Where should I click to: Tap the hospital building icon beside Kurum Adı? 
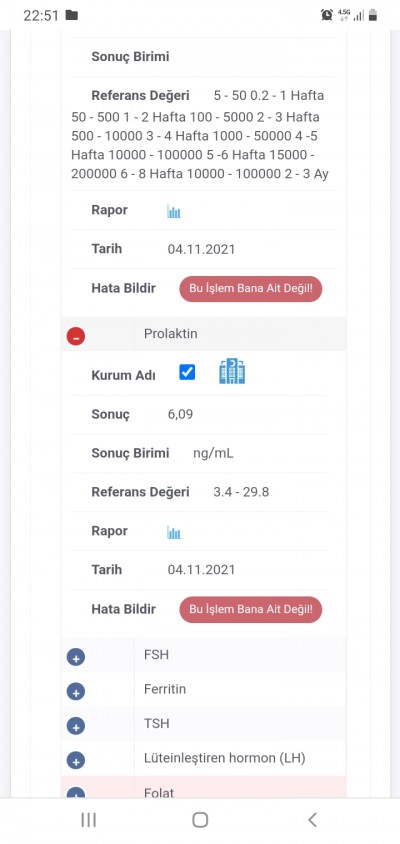[232, 372]
